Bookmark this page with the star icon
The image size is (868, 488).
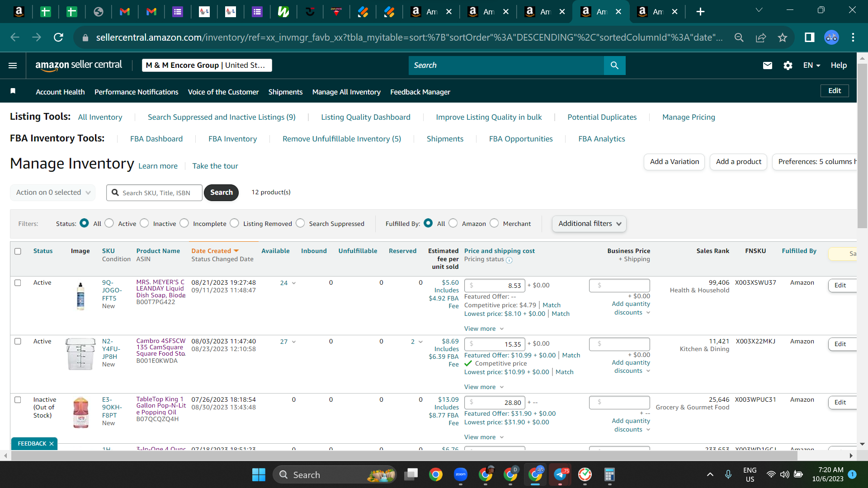coord(783,38)
